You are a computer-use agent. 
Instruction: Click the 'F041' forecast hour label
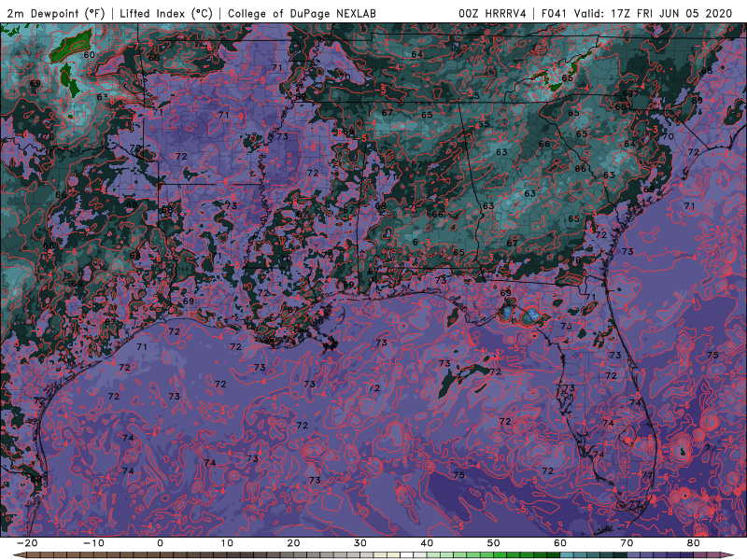[554, 13]
